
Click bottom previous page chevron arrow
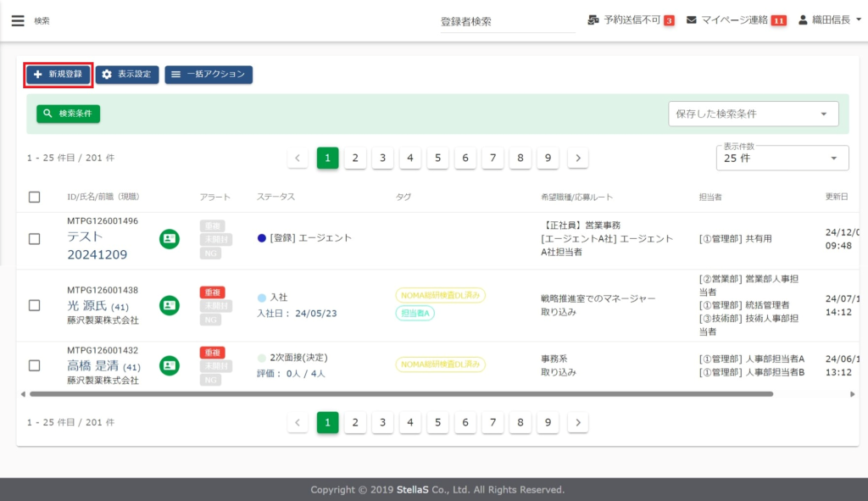(x=298, y=422)
